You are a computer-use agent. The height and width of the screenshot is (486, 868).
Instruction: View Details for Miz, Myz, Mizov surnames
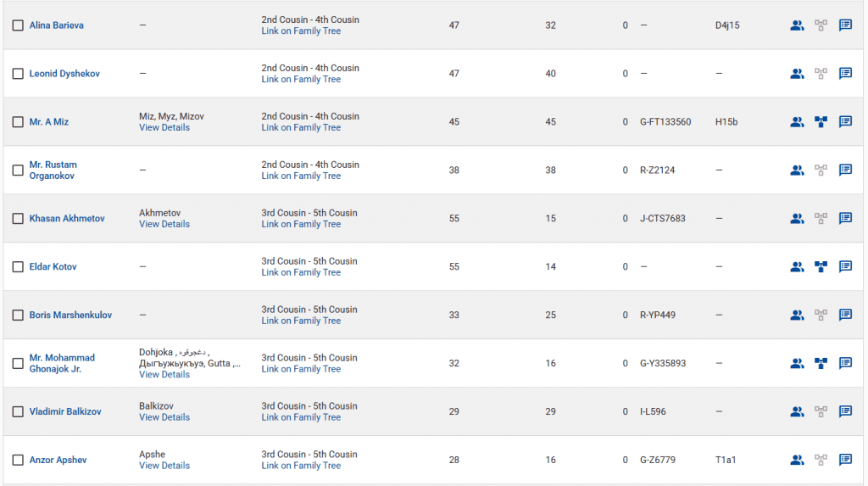tap(164, 128)
